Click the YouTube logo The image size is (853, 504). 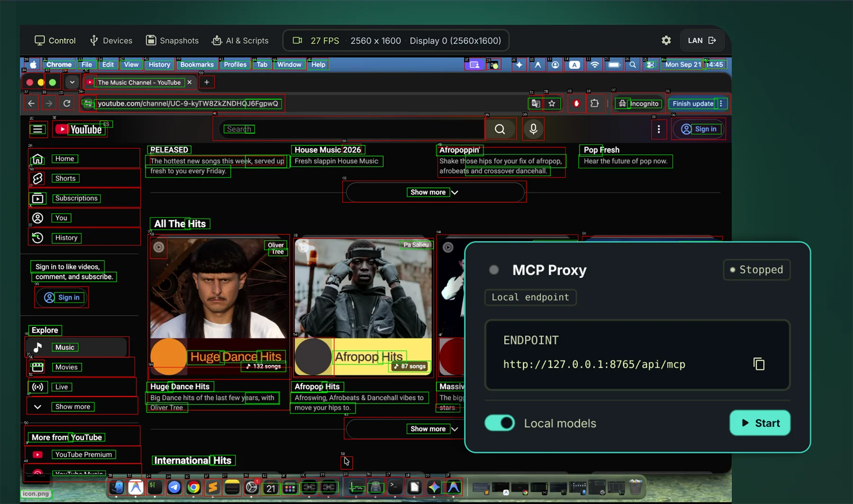(79, 129)
